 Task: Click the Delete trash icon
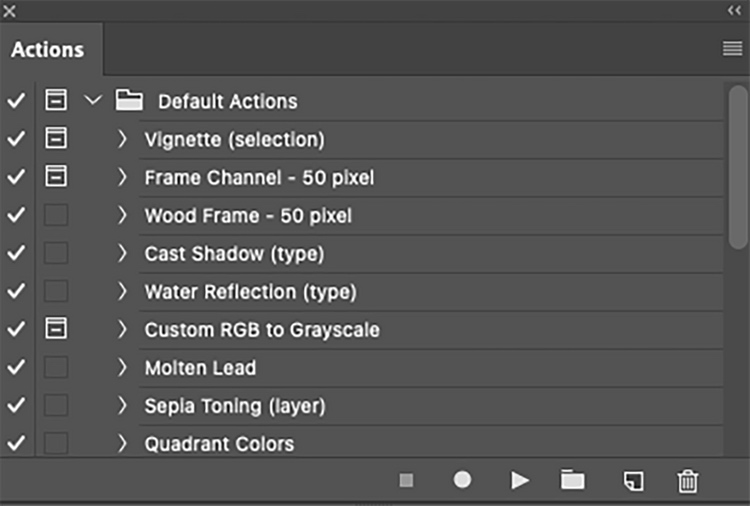(x=688, y=481)
